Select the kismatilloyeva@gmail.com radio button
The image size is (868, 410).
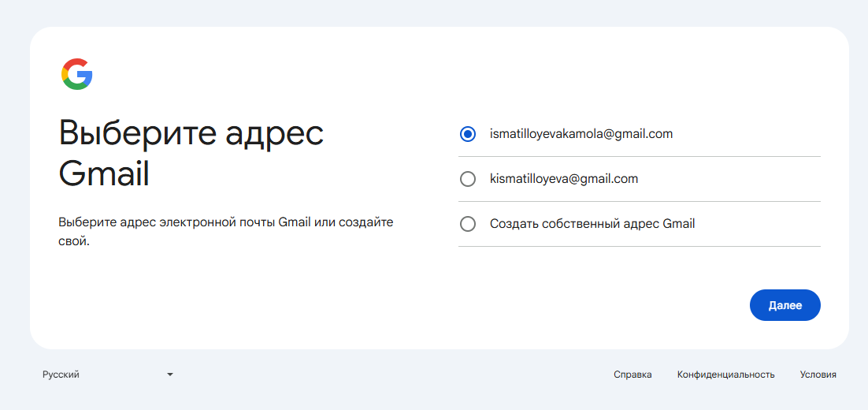(468, 179)
